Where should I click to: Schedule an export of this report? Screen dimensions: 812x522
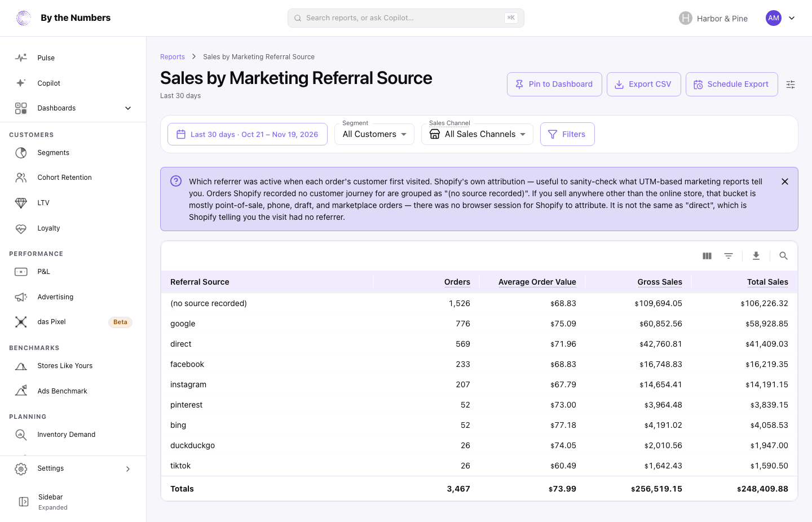[731, 84]
